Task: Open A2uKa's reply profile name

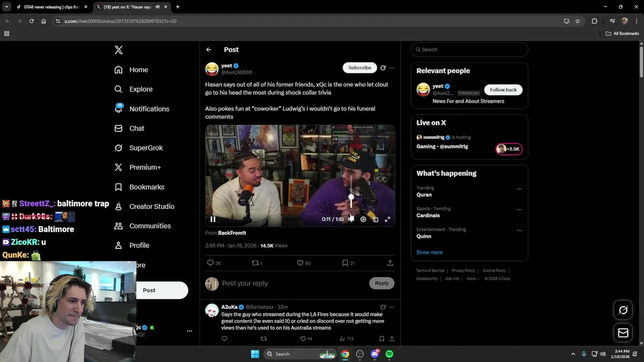Action: (x=229, y=307)
